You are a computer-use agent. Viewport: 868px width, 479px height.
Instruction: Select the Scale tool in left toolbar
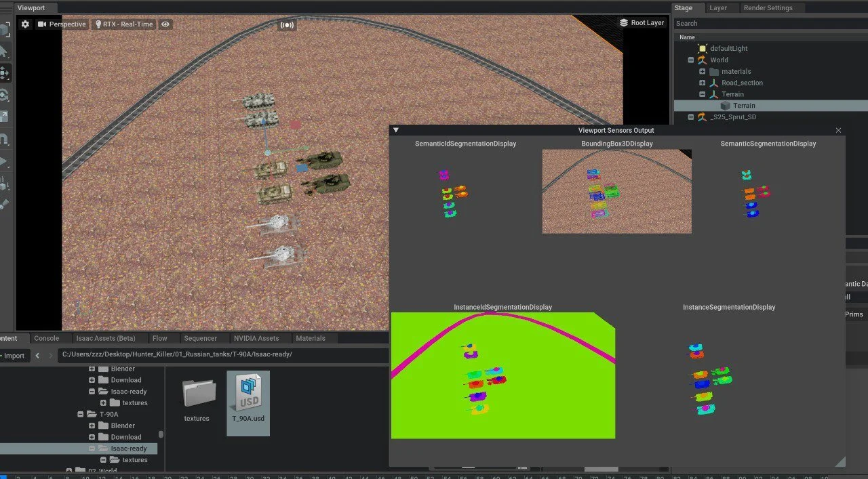(4, 117)
